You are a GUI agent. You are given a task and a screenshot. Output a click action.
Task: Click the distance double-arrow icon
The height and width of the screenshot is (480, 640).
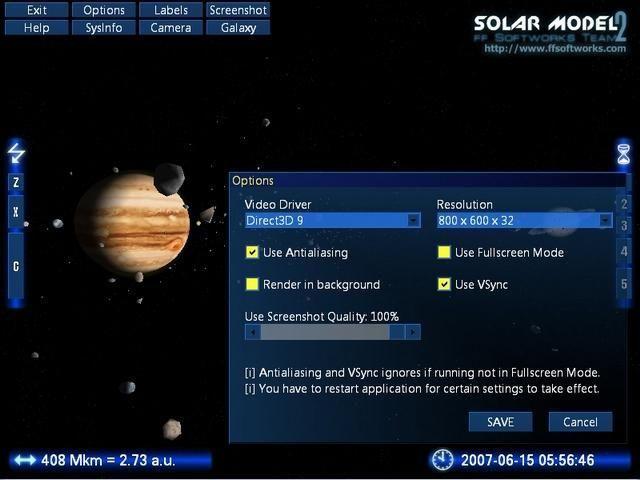pyautogui.click(x=24, y=460)
